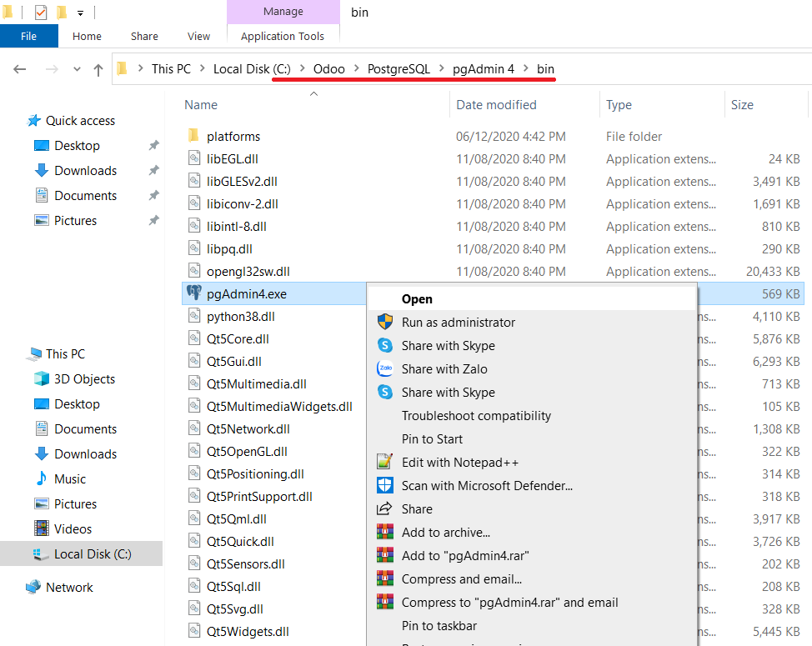Click the Videos film icon in sidebar
The image size is (812, 646).
(x=42, y=528)
